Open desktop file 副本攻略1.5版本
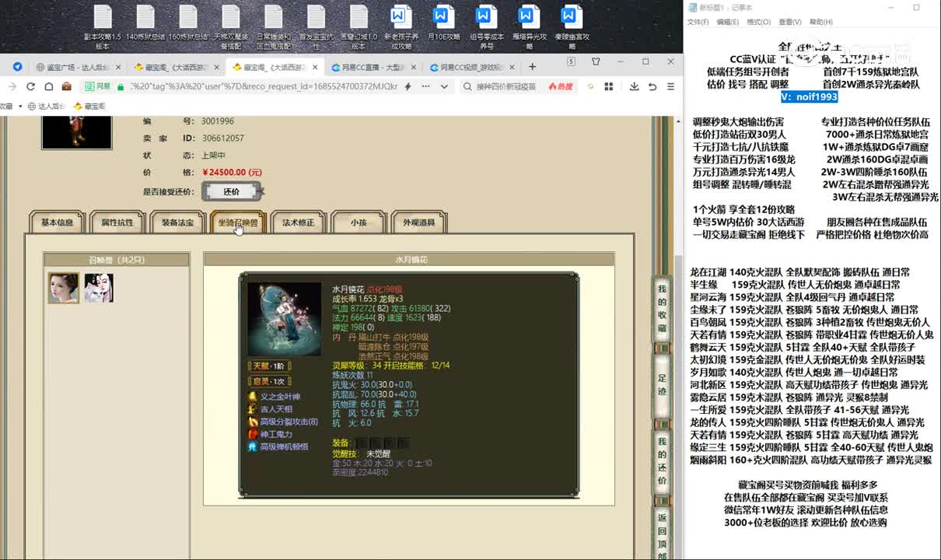The height and width of the screenshot is (560, 941). pos(103,28)
